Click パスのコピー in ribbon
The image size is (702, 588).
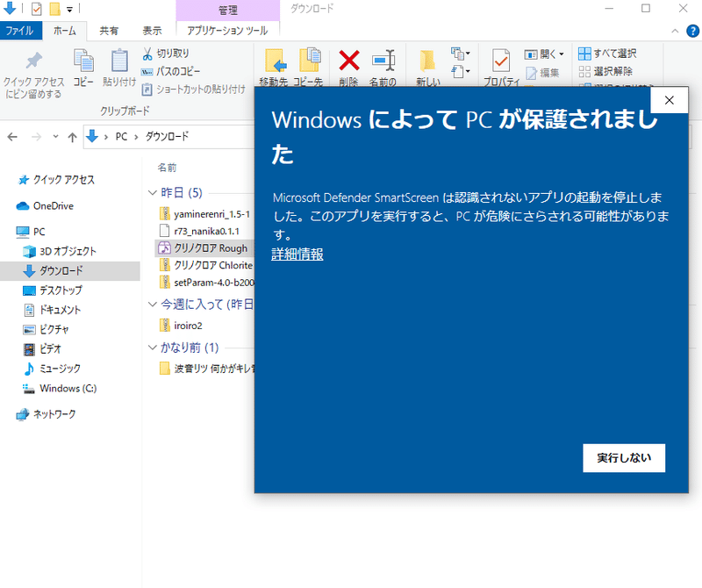(x=170, y=72)
